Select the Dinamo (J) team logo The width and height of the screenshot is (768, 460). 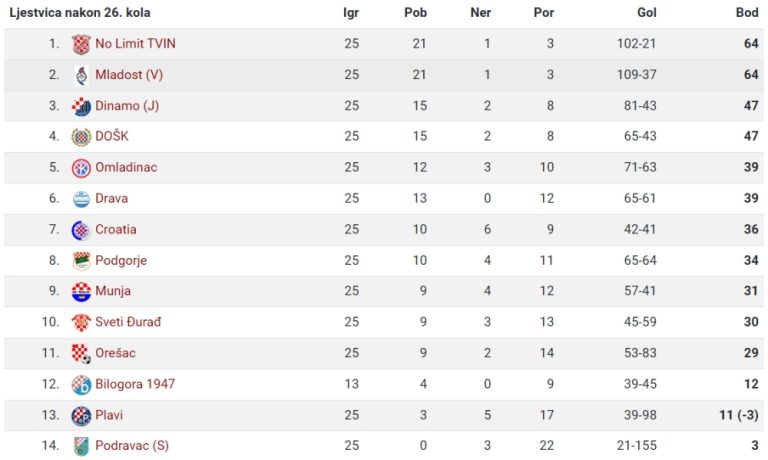(x=81, y=106)
